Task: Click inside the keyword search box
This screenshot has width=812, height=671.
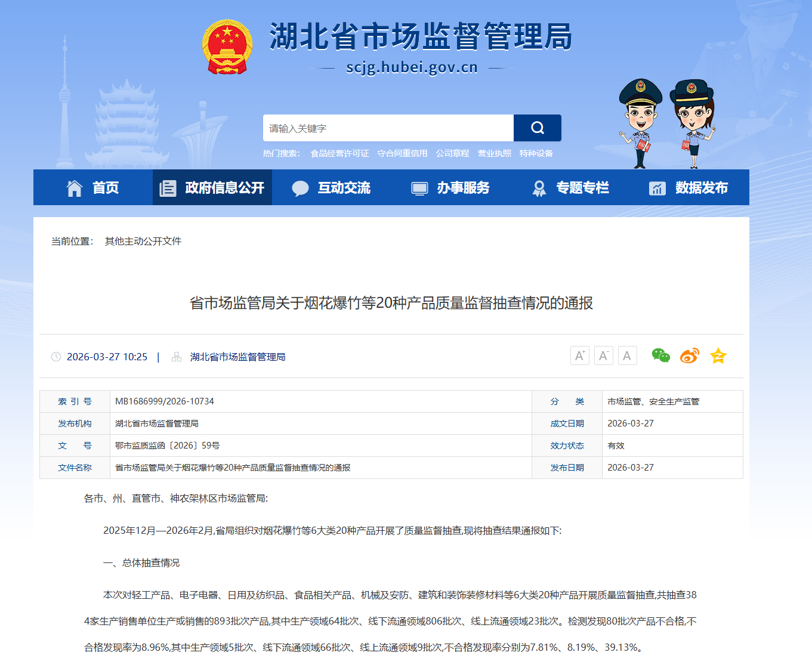Action: 388,128
